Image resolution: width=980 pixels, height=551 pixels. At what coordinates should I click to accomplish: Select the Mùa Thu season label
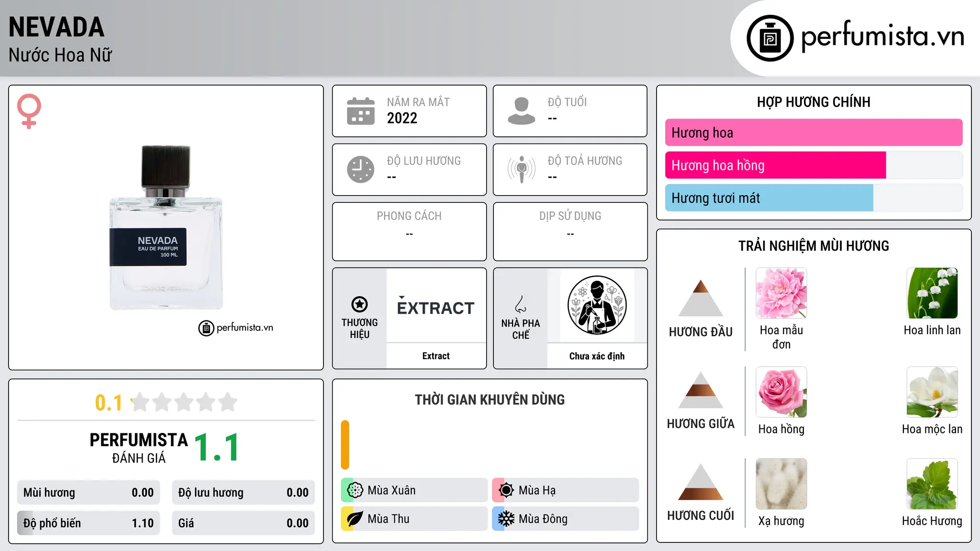coord(389,519)
